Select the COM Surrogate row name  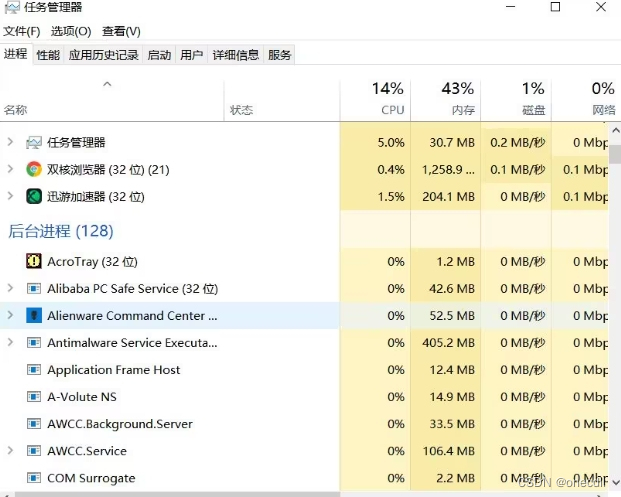pos(91,478)
